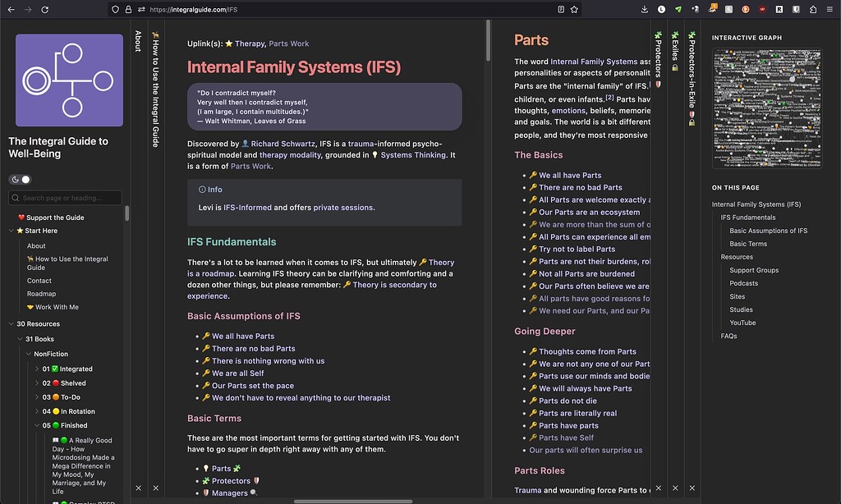Open the Bitwarden password manager extension icon
The height and width of the screenshot is (504, 841).
pyautogui.click(x=797, y=9)
